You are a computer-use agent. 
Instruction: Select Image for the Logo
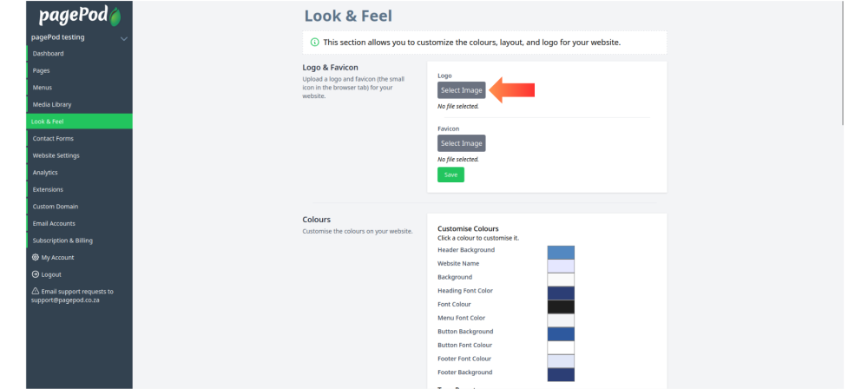click(x=461, y=90)
